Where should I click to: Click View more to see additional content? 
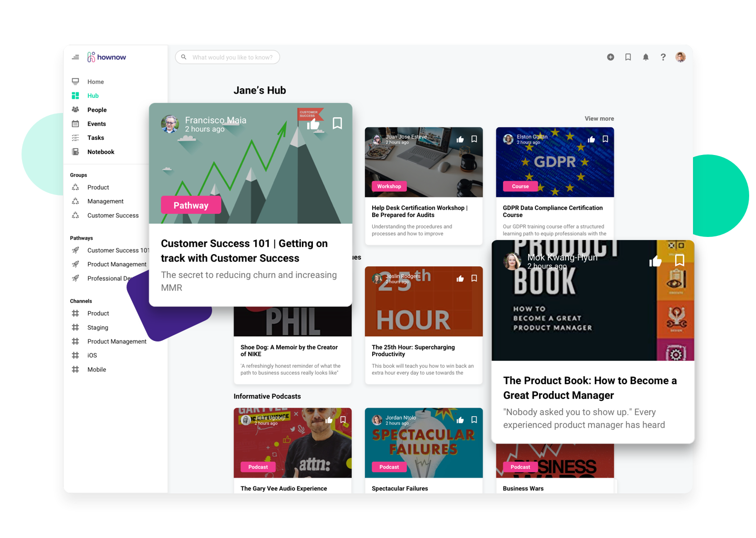point(599,118)
